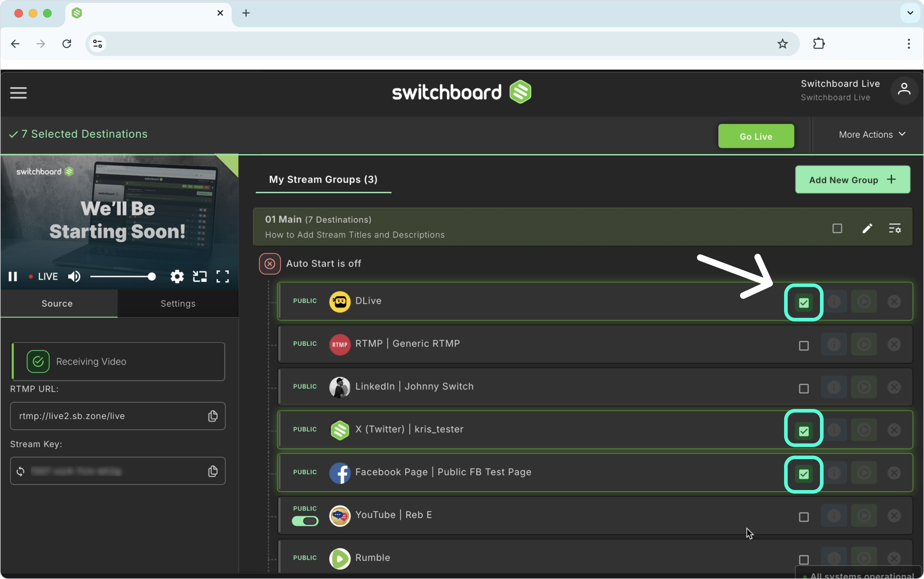Check the LinkedIn Johnny Switch checkbox
The width and height of the screenshot is (924, 579).
coord(804,389)
